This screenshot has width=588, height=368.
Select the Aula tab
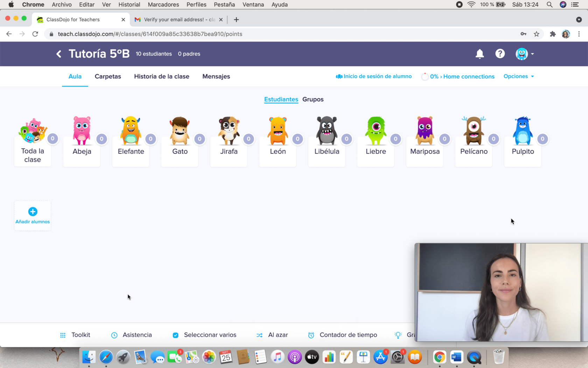[75, 76]
